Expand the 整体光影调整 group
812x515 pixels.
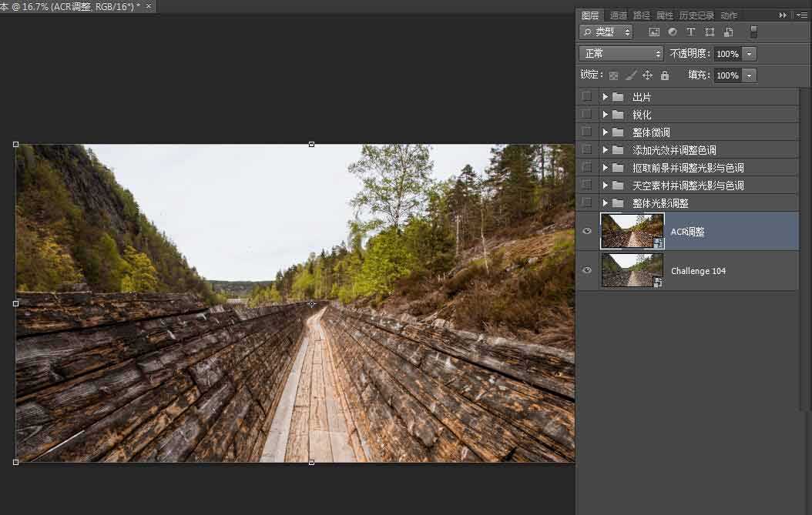click(605, 202)
